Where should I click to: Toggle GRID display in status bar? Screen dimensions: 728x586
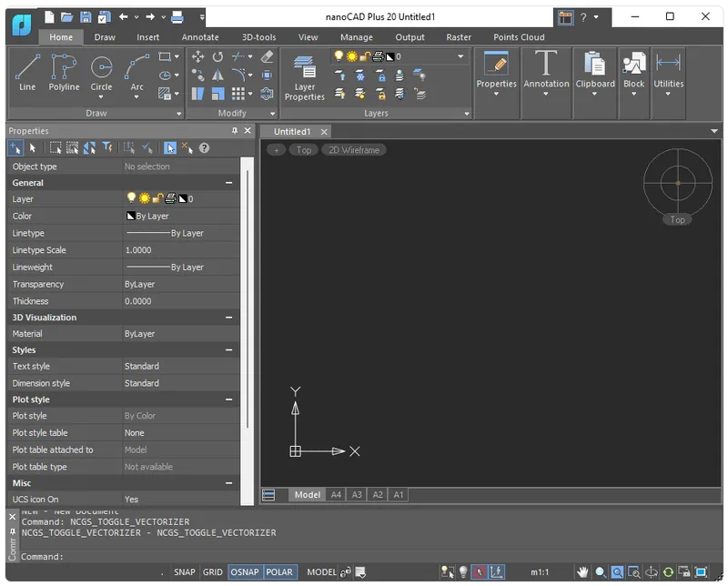click(x=212, y=572)
